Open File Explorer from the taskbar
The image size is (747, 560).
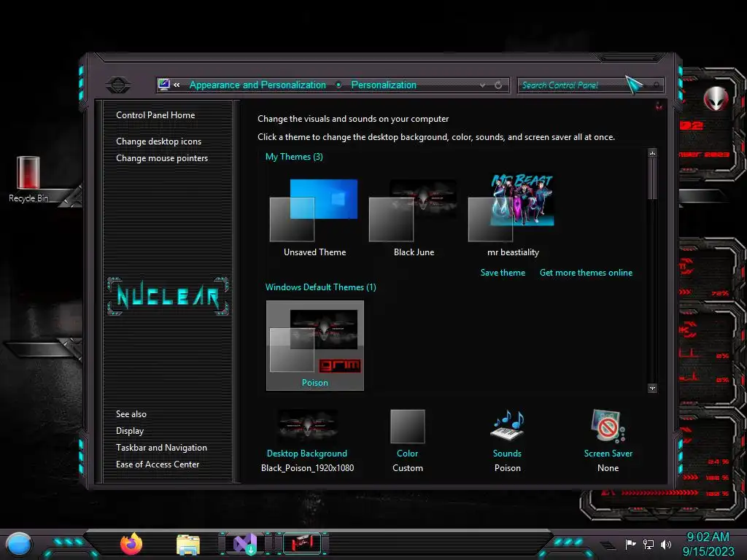point(188,545)
